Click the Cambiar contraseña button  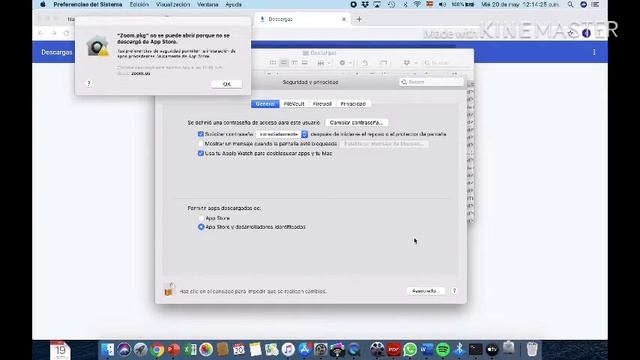pyautogui.click(x=356, y=122)
